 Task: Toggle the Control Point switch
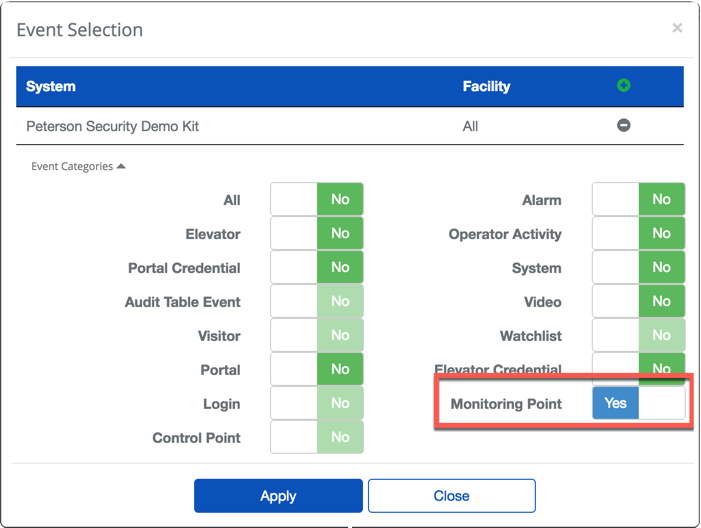(317, 437)
